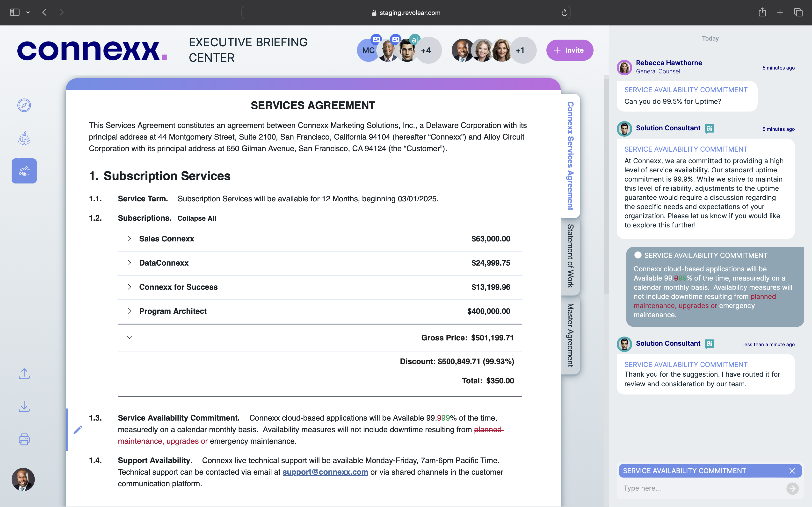The image size is (812, 507).
Task: Click the download icon in left sidebar
Action: (x=24, y=406)
